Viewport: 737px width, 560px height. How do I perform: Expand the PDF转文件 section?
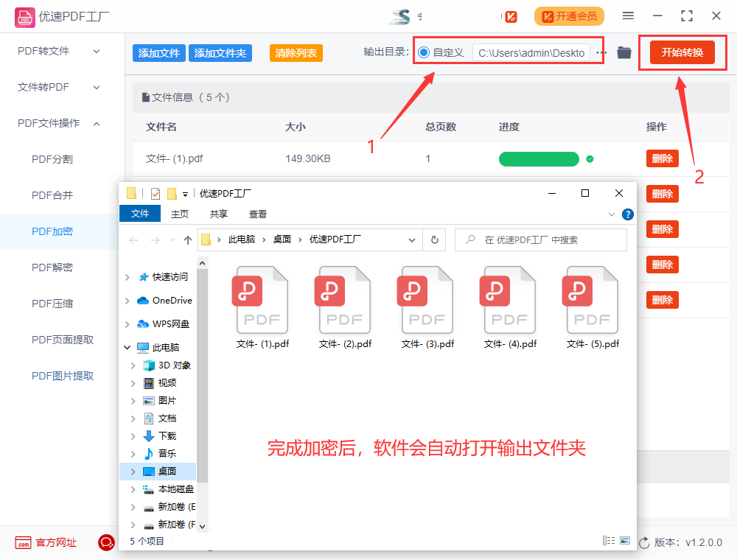97,51
